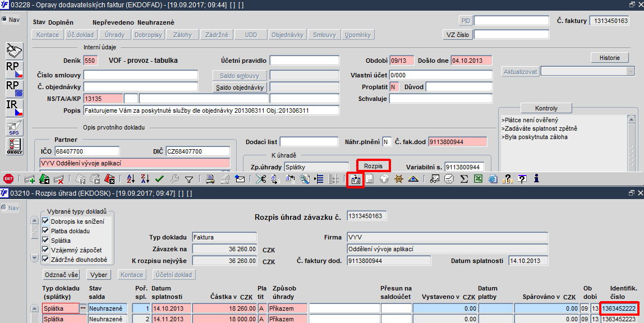Click the green Excel export icon

tap(478, 179)
